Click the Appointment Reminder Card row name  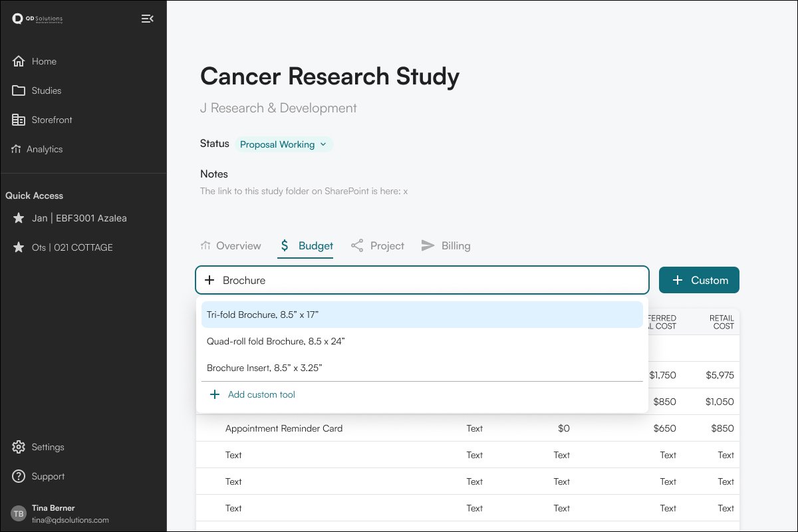[284, 428]
